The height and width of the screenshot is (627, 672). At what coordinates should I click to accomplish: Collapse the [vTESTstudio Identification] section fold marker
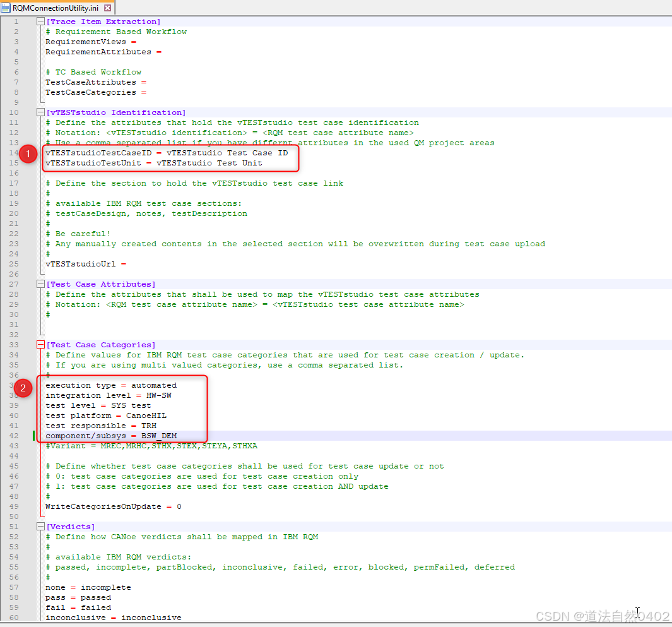(40, 112)
